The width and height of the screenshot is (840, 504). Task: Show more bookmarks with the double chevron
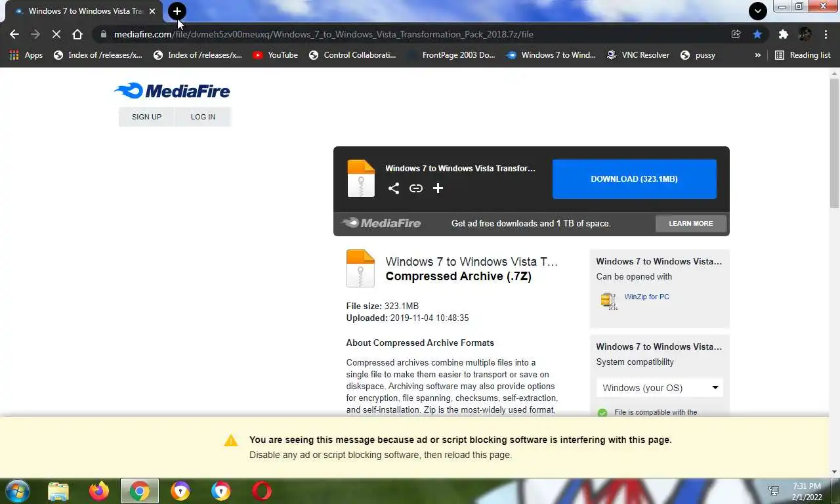pos(758,55)
